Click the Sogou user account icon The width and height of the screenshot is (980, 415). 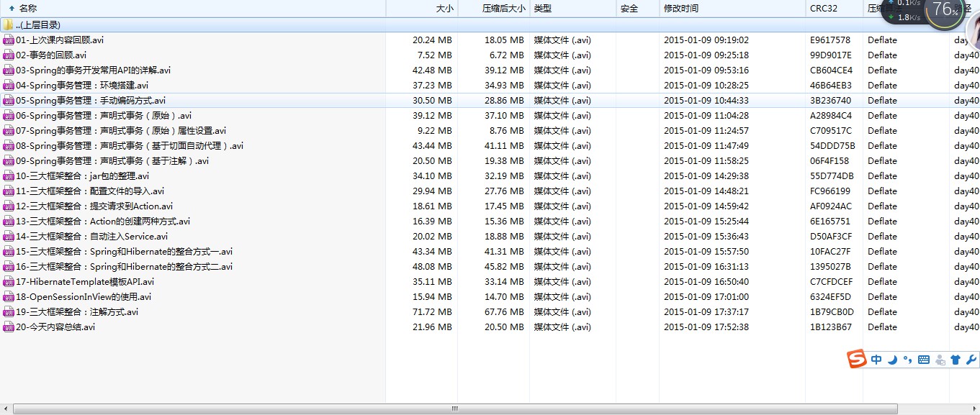tap(940, 360)
